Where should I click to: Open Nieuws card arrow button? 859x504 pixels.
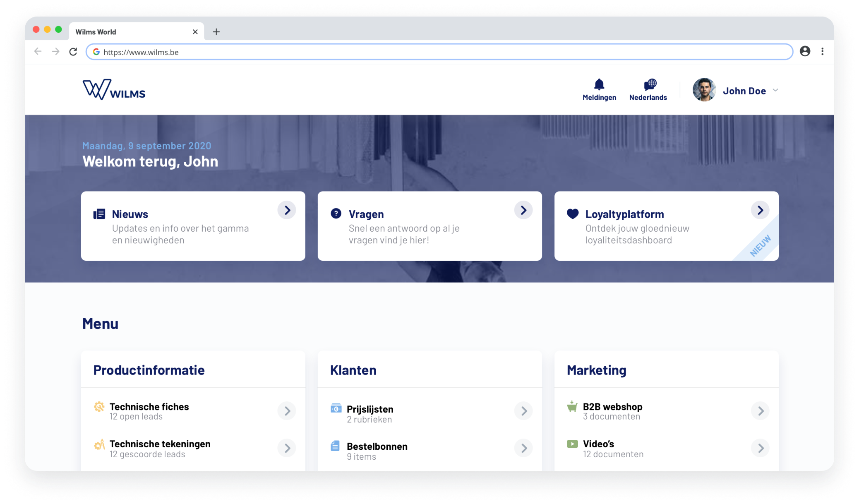(x=287, y=210)
